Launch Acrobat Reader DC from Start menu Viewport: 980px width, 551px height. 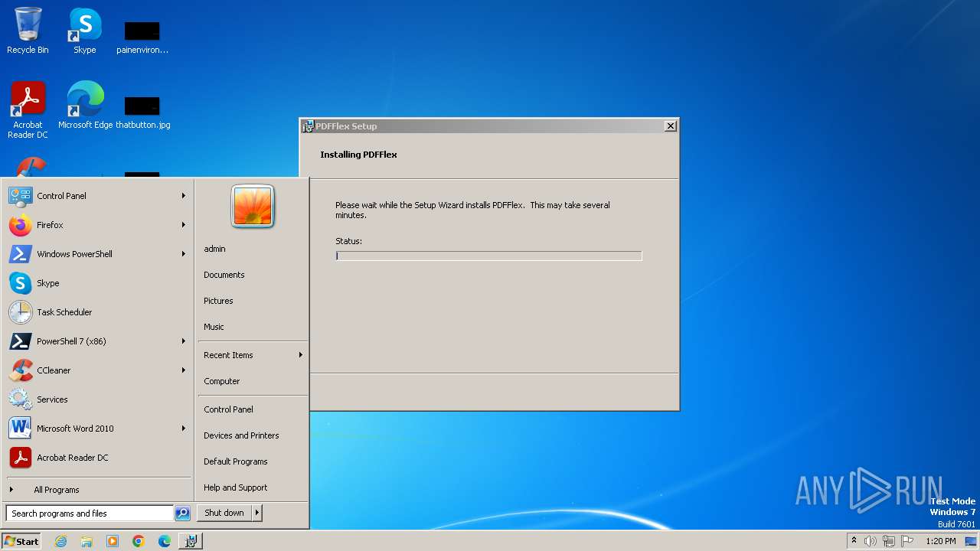coord(98,458)
